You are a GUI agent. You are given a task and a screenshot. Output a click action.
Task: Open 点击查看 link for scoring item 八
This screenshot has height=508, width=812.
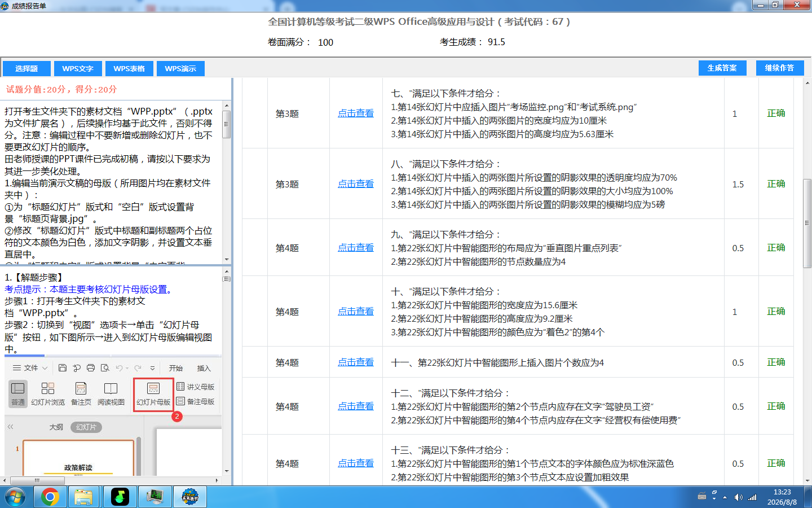(x=356, y=184)
